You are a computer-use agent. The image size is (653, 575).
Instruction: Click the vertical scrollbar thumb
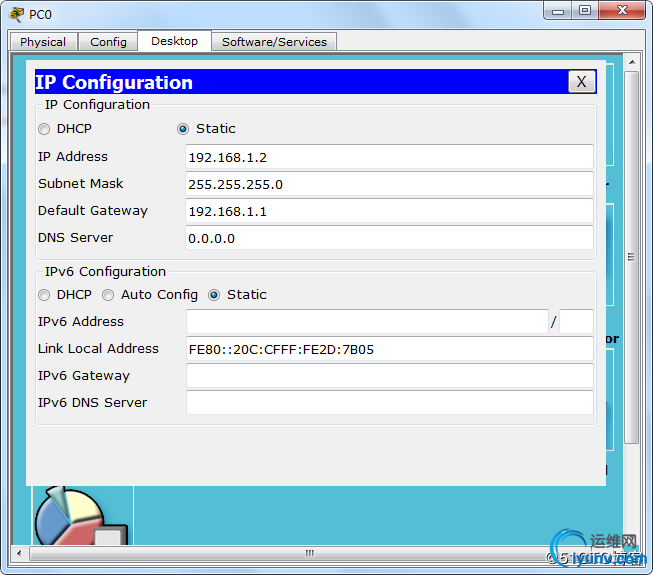coord(632,257)
